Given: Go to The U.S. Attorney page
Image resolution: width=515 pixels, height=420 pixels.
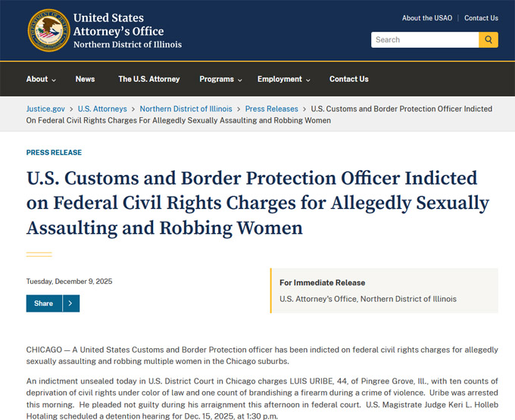Looking at the screenshot, I should (x=149, y=79).
